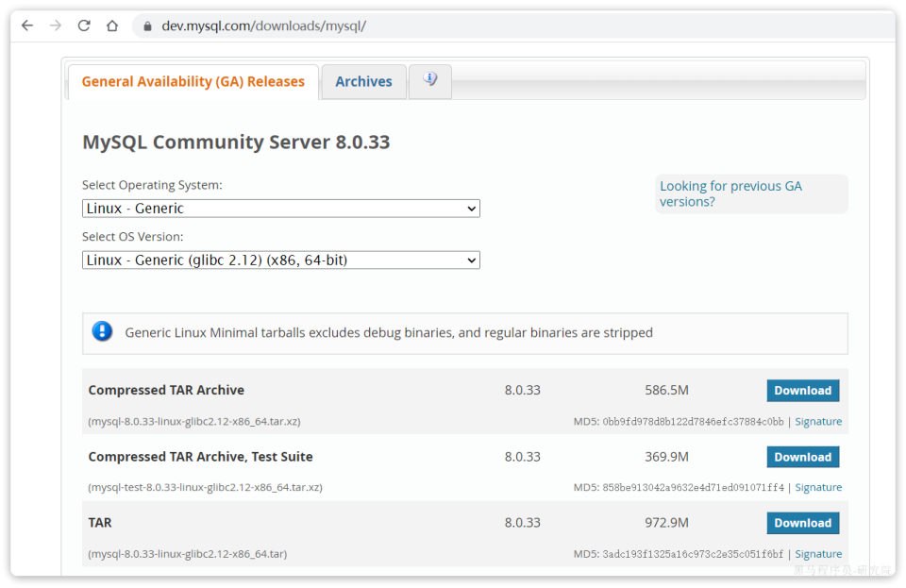
Task: Click the MD5 hash starting 858be913
Action: point(694,487)
